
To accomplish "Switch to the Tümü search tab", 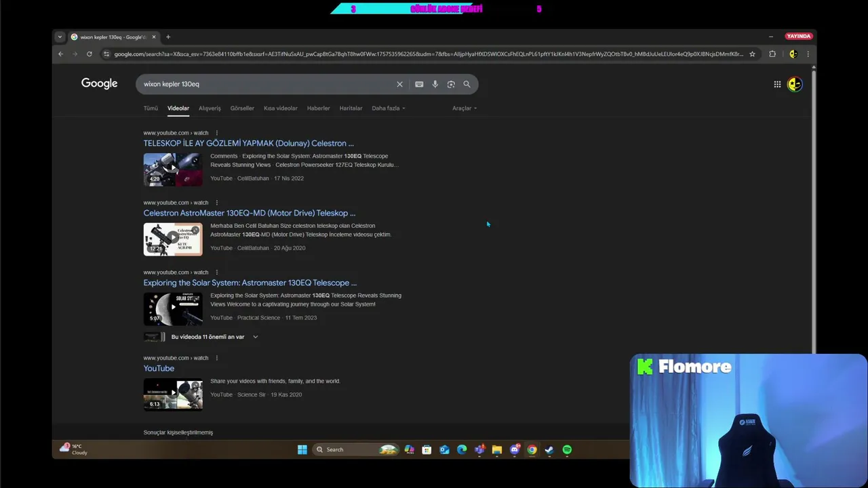I will (x=151, y=108).
